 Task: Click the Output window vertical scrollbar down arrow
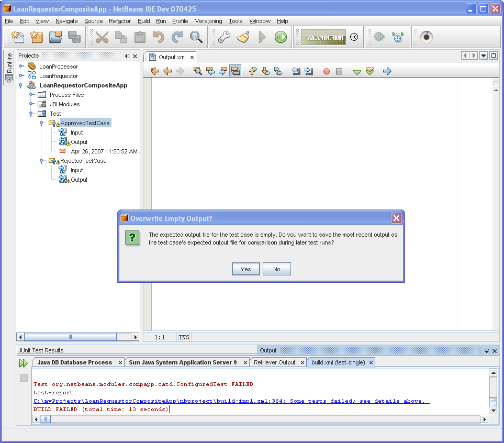494,411
